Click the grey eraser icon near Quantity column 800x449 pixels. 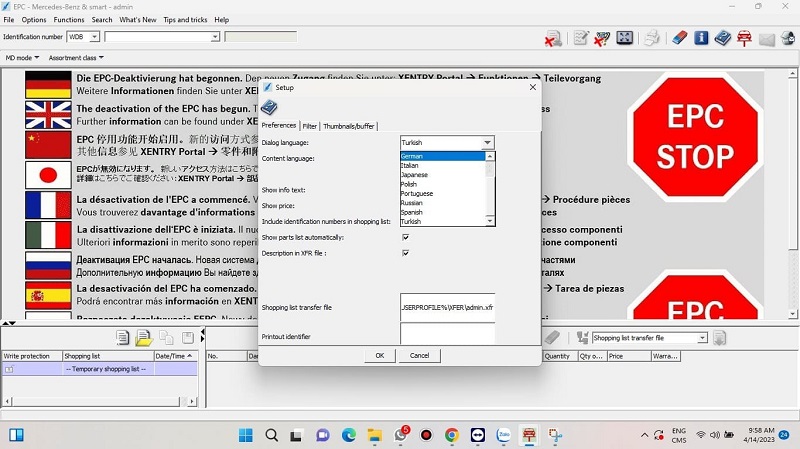552,337
